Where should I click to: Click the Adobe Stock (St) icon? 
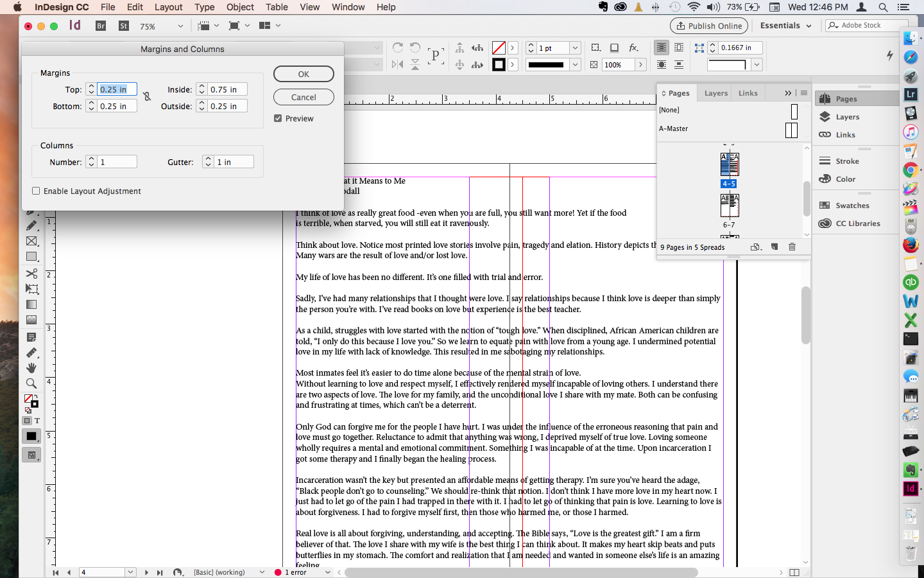tap(124, 26)
